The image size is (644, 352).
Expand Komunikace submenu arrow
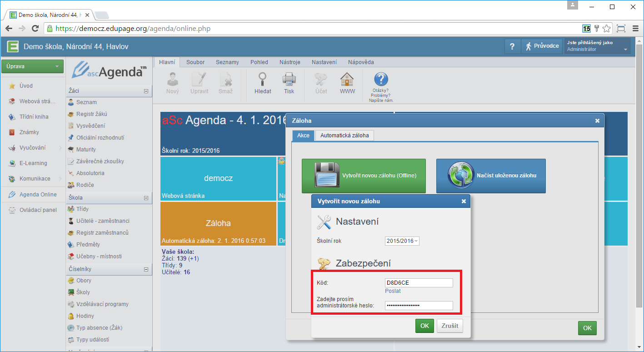(60, 179)
